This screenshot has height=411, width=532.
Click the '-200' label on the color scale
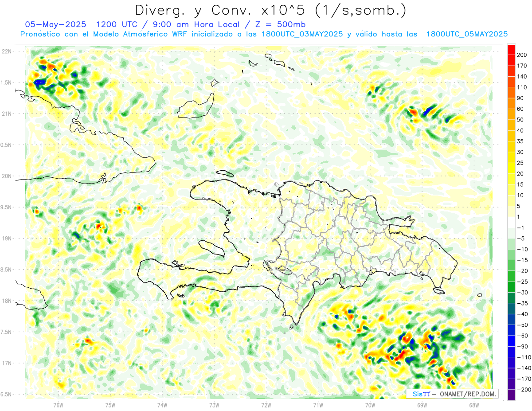pyautogui.click(x=524, y=389)
